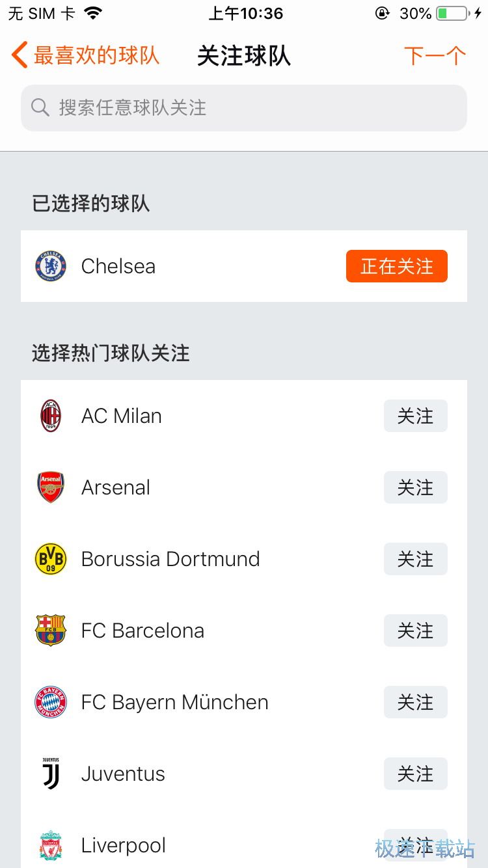Click the search magnifier icon
This screenshot has height=868, width=488.
[40, 107]
